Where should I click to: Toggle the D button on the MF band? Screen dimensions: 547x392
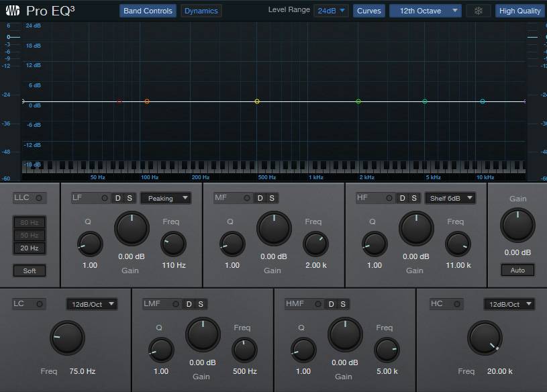click(260, 198)
